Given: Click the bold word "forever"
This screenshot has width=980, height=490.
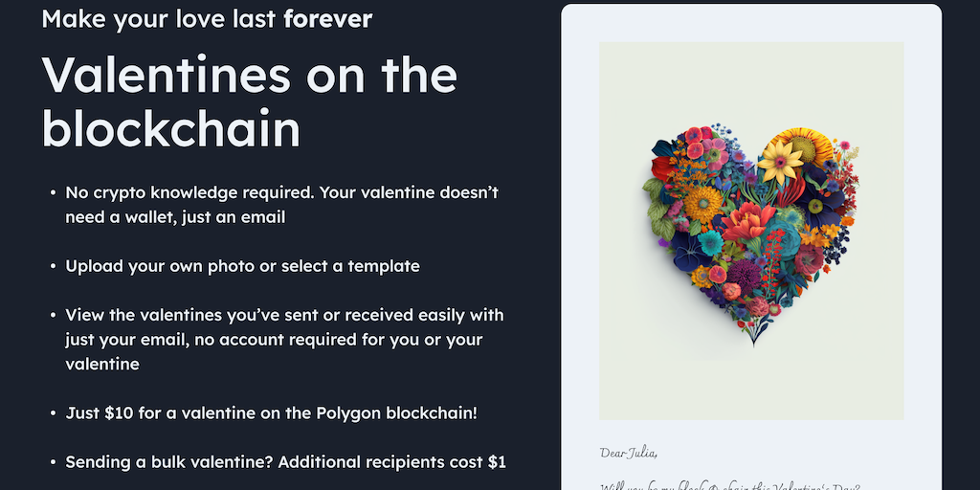Looking at the screenshot, I should point(327,18).
